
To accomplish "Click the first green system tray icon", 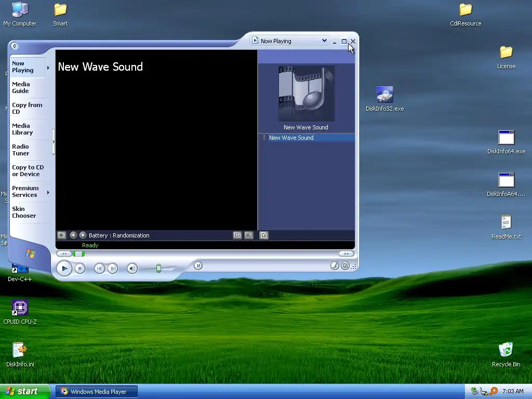I will point(474,391).
